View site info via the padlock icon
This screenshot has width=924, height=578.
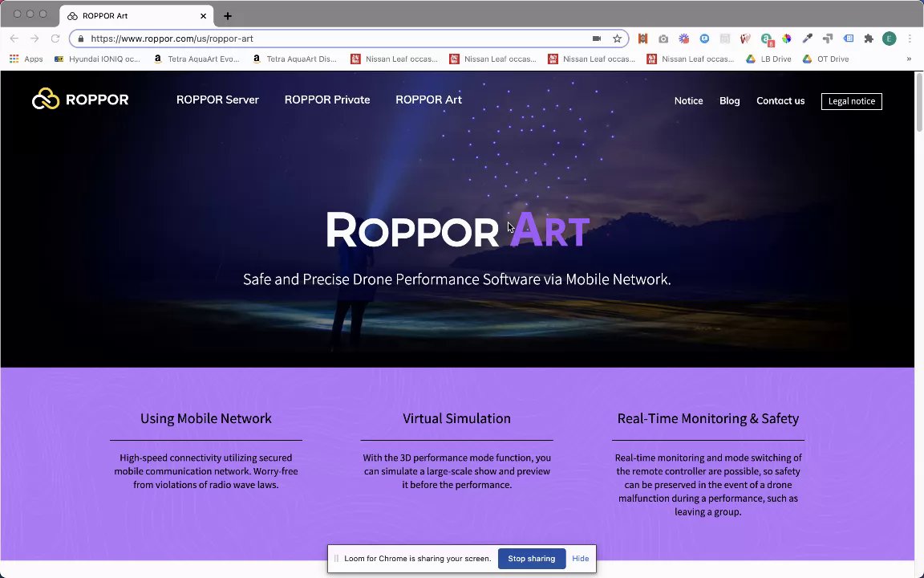click(x=81, y=39)
